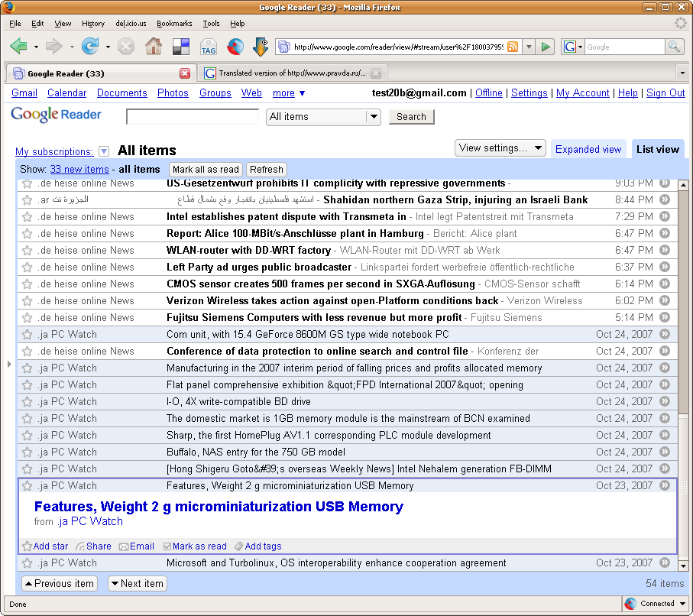Open the View settings dropdown
The width and height of the screenshot is (693, 616).
pos(500,148)
